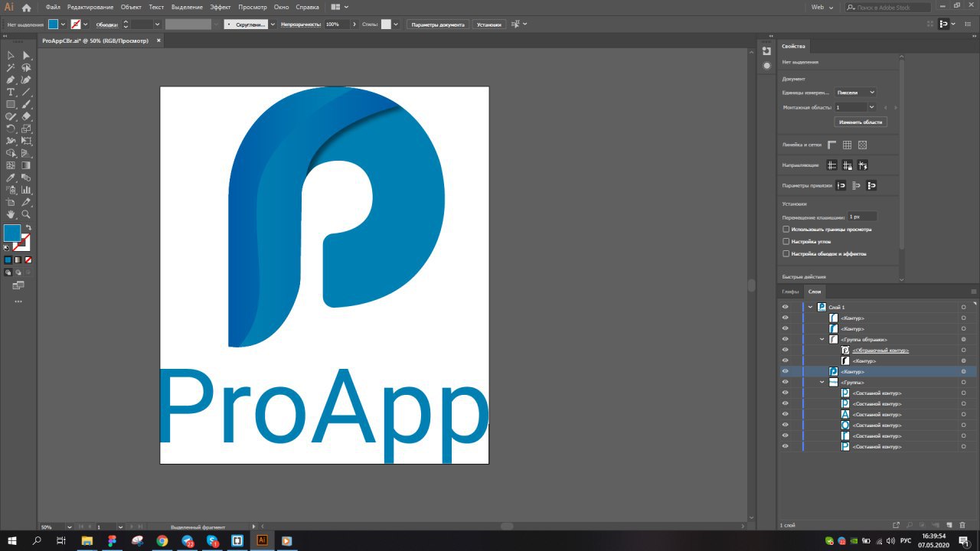Open opacity dropdown arrow next to 100%
The height and width of the screenshot is (551, 980).
click(354, 24)
